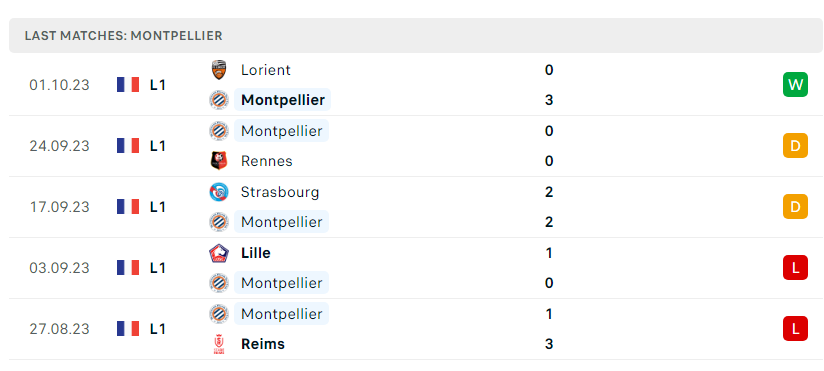Select the highlighted Montpellier name under Strasbourg

tap(282, 222)
